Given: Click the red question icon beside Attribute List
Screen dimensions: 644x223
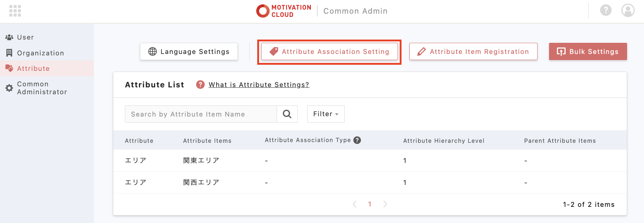Looking at the screenshot, I should tap(200, 85).
